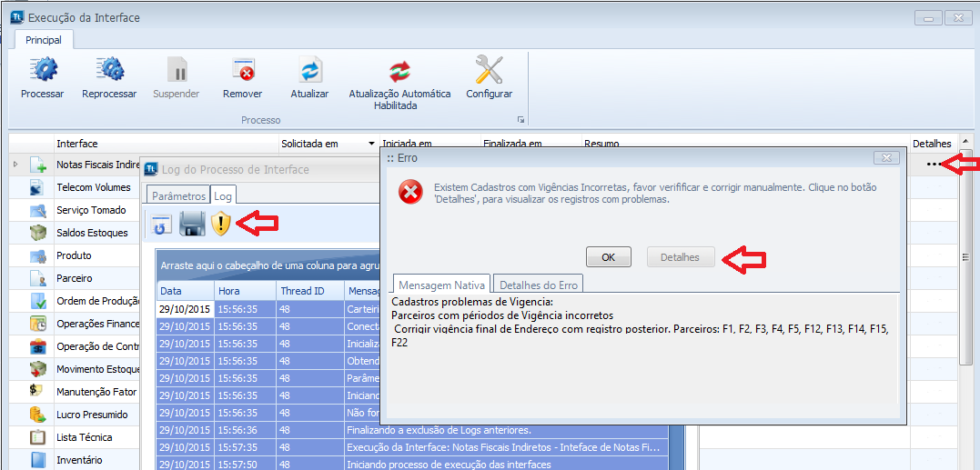Click OK in the Erro dialog
Viewport: 980px width, 470px height.
pos(608,257)
